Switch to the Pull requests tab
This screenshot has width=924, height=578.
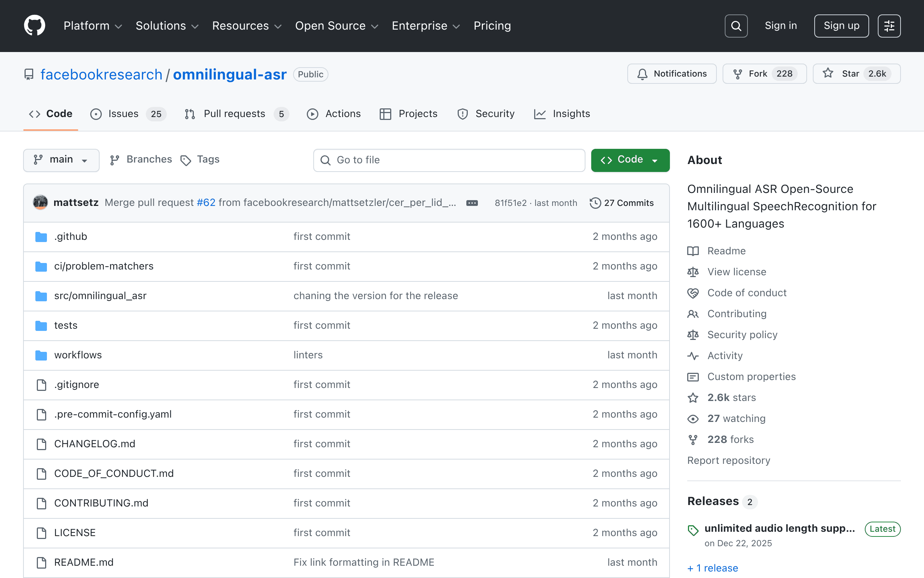tap(236, 114)
